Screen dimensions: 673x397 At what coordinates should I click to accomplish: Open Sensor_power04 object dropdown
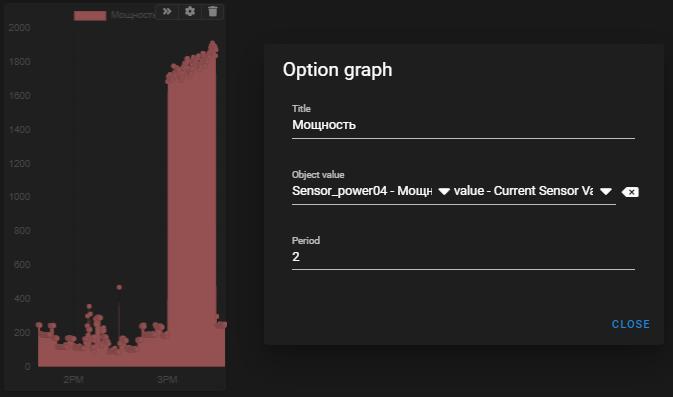tap(371, 191)
